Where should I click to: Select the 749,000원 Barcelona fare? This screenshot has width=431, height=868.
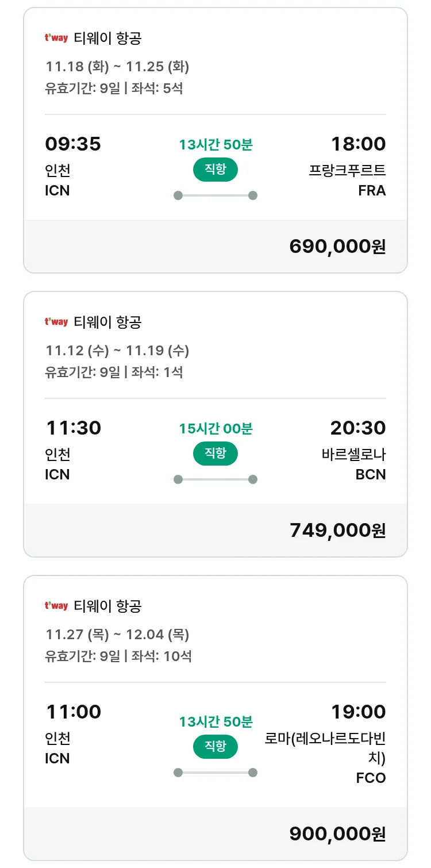tap(337, 530)
